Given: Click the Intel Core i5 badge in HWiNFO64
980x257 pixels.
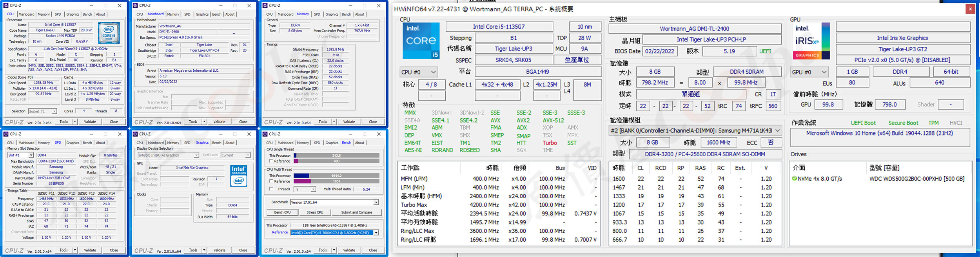Looking at the screenshot, I should [x=421, y=41].
